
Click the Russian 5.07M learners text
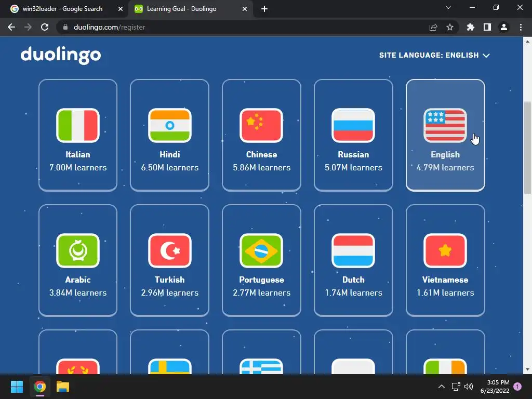(353, 168)
